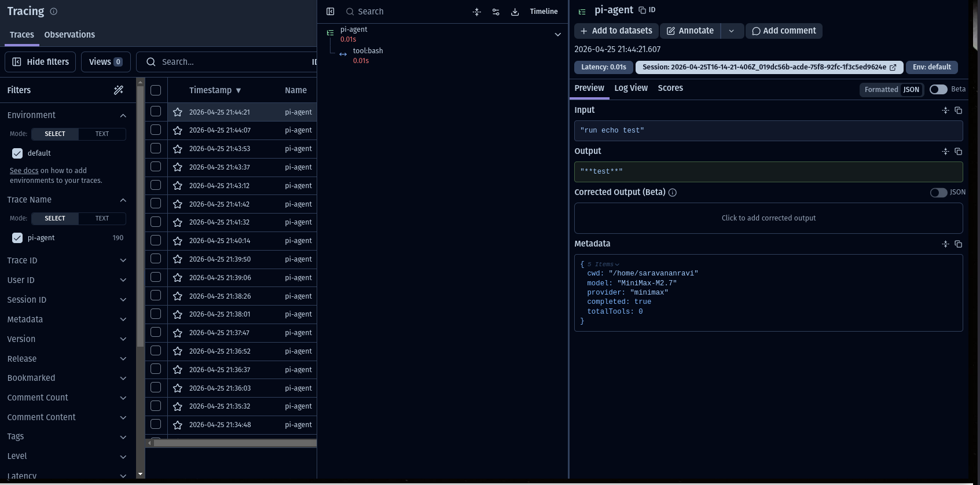Open the Annotate dropdown arrow
Image resolution: width=980 pixels, height=485 pixels.
732,31
